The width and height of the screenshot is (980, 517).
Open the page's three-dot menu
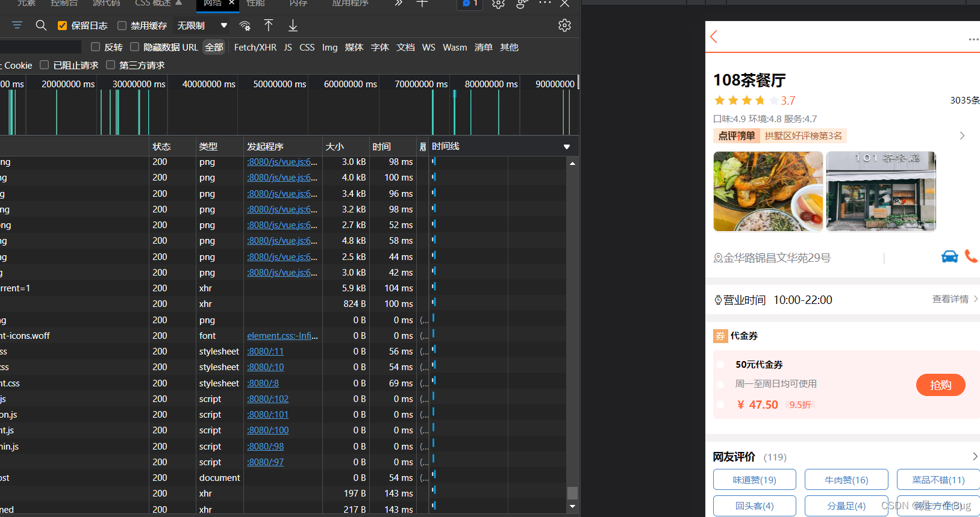[x=974, y=39]
